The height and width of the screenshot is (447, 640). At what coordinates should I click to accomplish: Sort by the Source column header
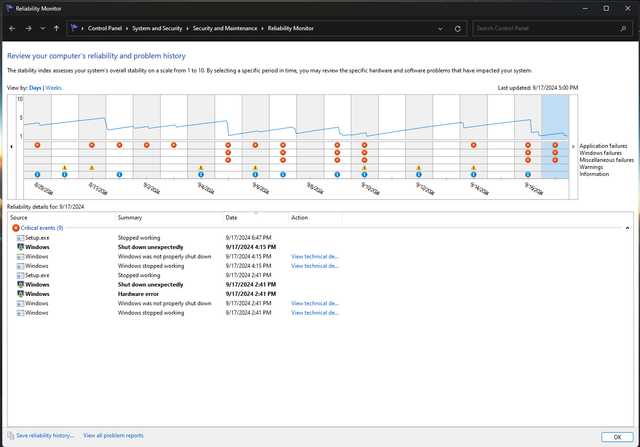click(61, 218)
